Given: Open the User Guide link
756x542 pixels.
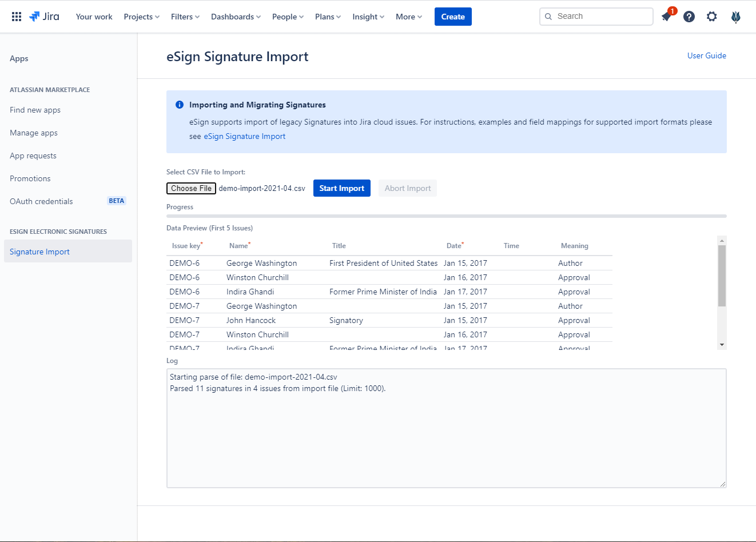Looking at the screenshot, I should 706,55.
